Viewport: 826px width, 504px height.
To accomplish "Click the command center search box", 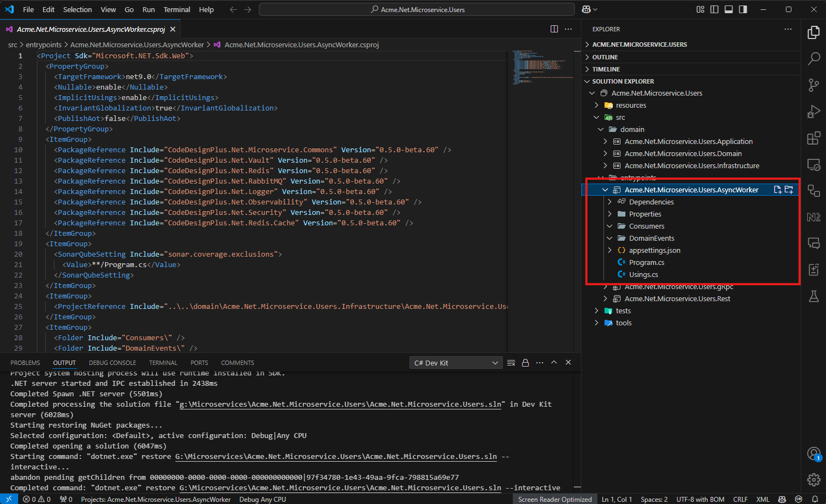I will coord(417,9).
